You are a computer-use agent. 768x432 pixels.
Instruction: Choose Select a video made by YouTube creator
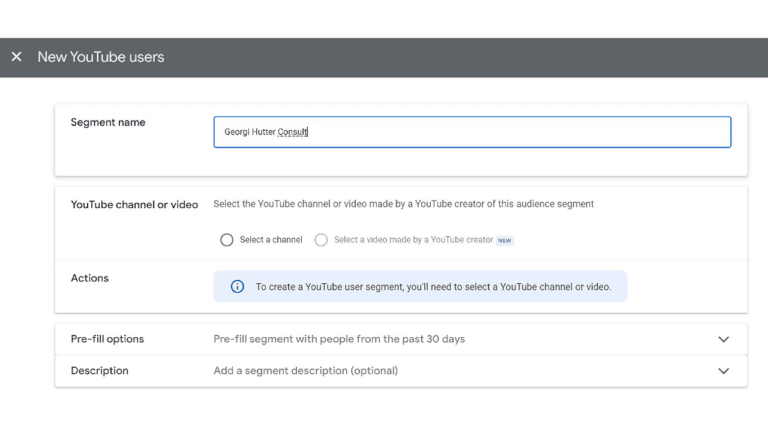click(321, 240)
